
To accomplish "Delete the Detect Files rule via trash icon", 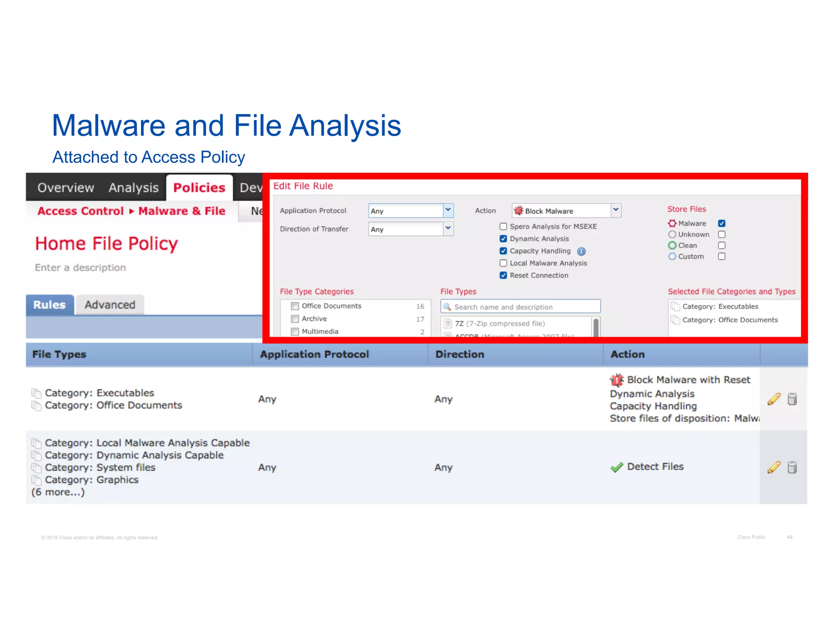I will pyautogui.click(x=792, y=467).
